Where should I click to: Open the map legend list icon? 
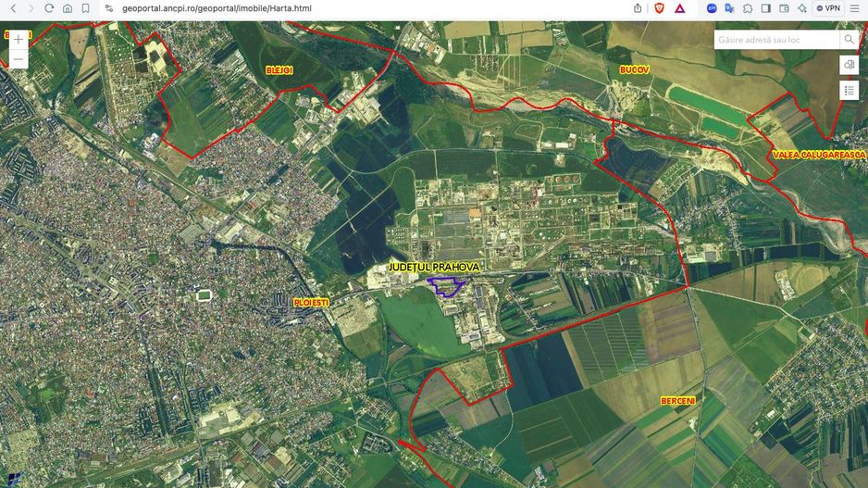coord(849,91)
